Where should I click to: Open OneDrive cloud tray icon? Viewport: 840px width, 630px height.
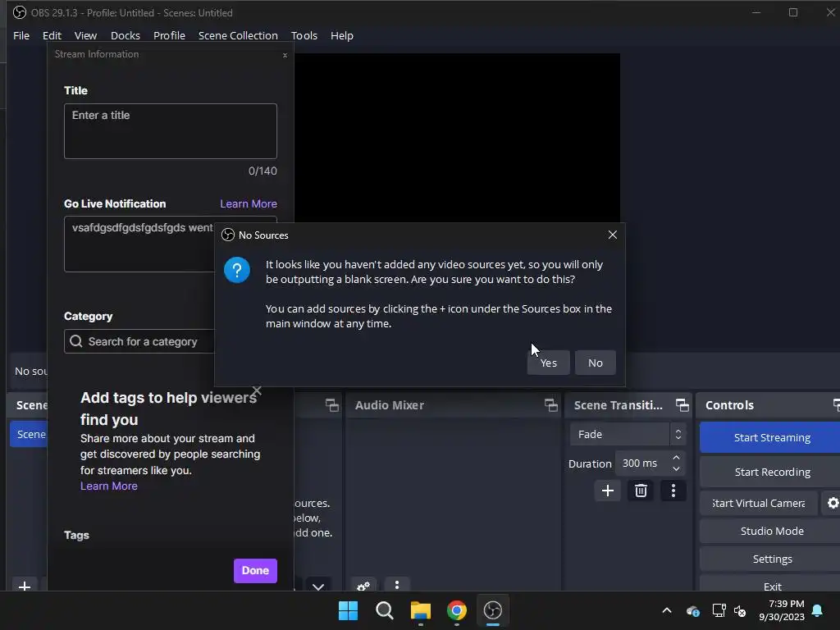[x=692, y=610]
